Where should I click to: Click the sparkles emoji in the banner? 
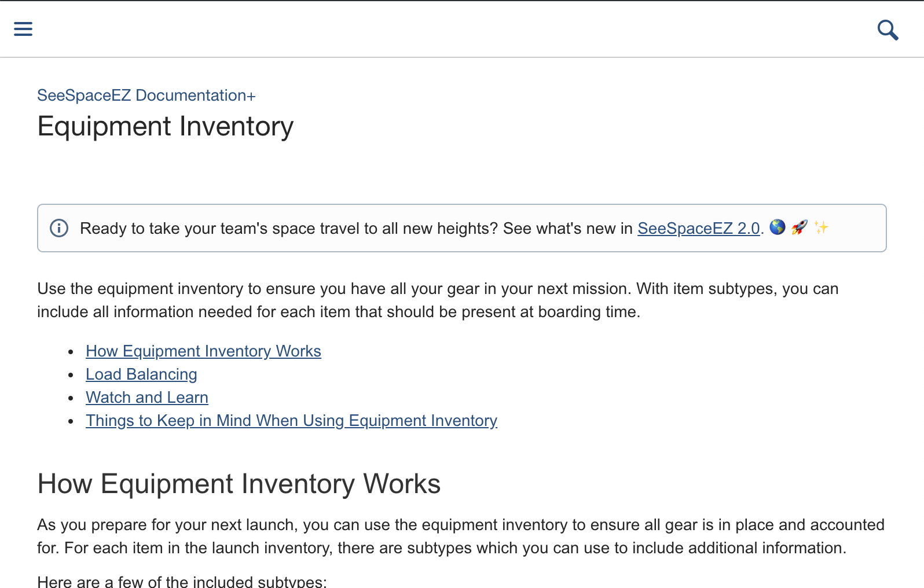coord(821,227)
